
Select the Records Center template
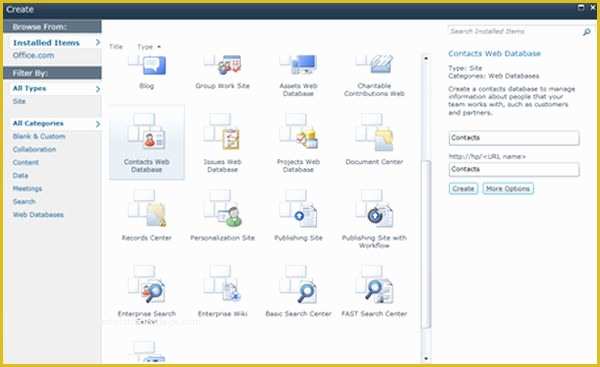[x=147, y=215]
